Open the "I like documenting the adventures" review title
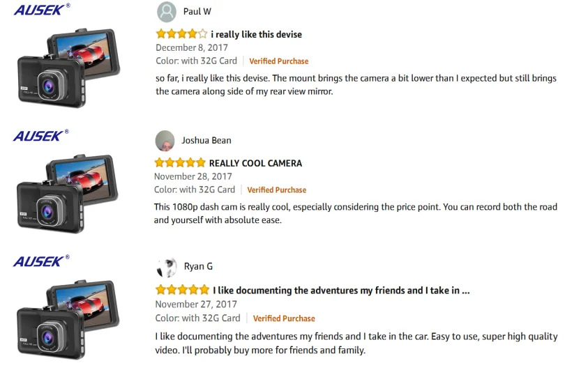 click(x=341, y=291)
